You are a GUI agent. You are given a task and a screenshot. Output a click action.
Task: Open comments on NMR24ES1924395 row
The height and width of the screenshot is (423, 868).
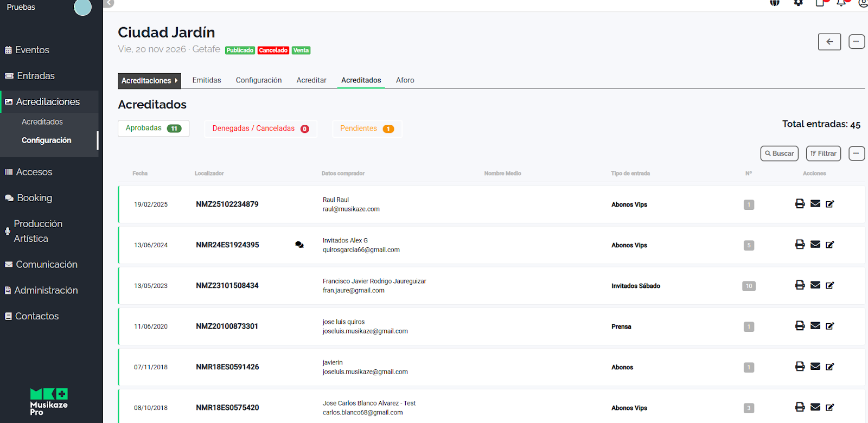(299, 245)
